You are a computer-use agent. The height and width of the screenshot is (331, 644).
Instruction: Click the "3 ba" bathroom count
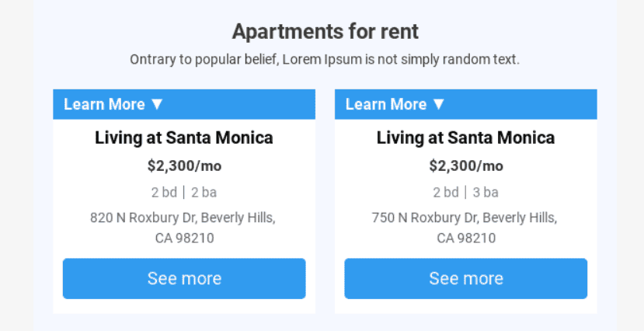coord(486,192)
